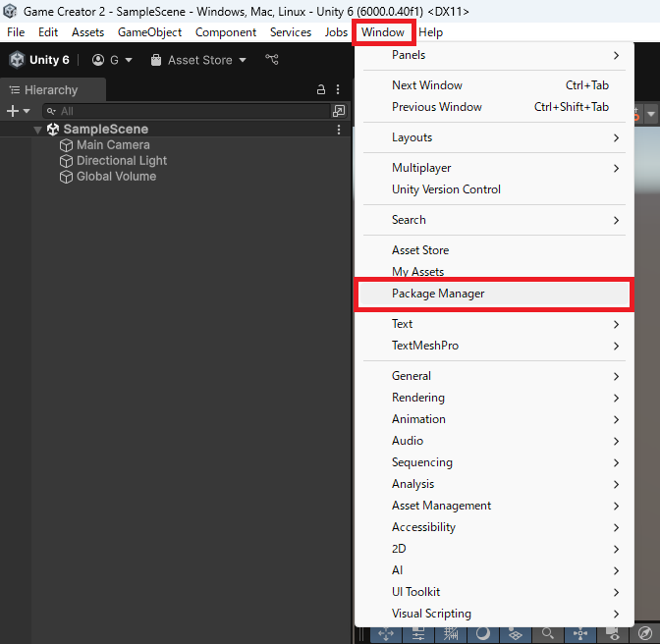660x644 pixels.
Task: Expand the Analysis submenu
Action: coord(494,484)
